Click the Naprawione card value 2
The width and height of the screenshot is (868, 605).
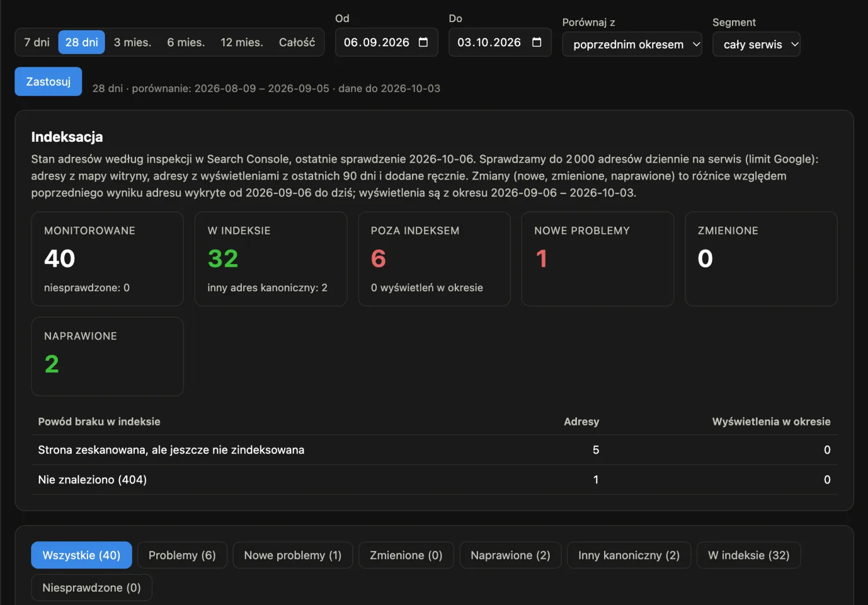point(52,364)
